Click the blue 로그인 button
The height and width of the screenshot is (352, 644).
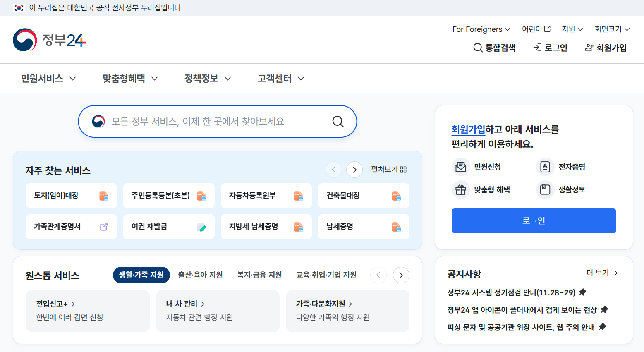[534, 221]
